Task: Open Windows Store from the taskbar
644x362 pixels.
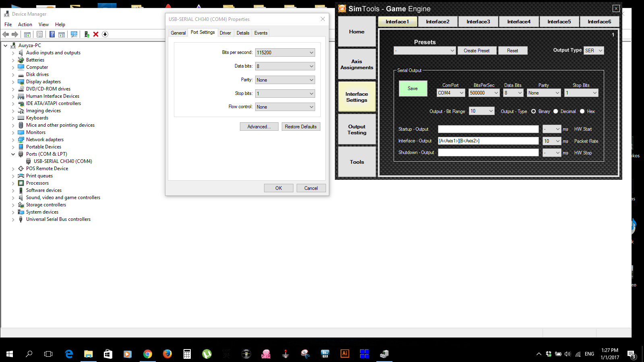Action: [x=108, y=354]
